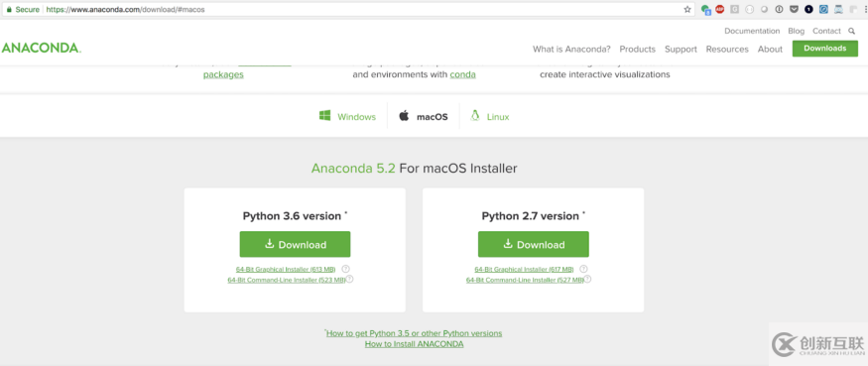Viewport: 868px width, 366px height.
Task: Open the Blog link
Action: pos(796,31)
